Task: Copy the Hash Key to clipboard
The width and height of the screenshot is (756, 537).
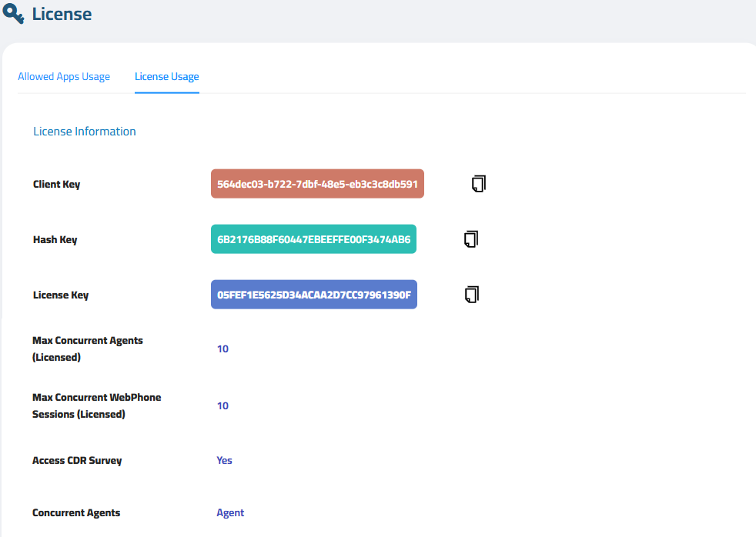Action: (471, 239)
